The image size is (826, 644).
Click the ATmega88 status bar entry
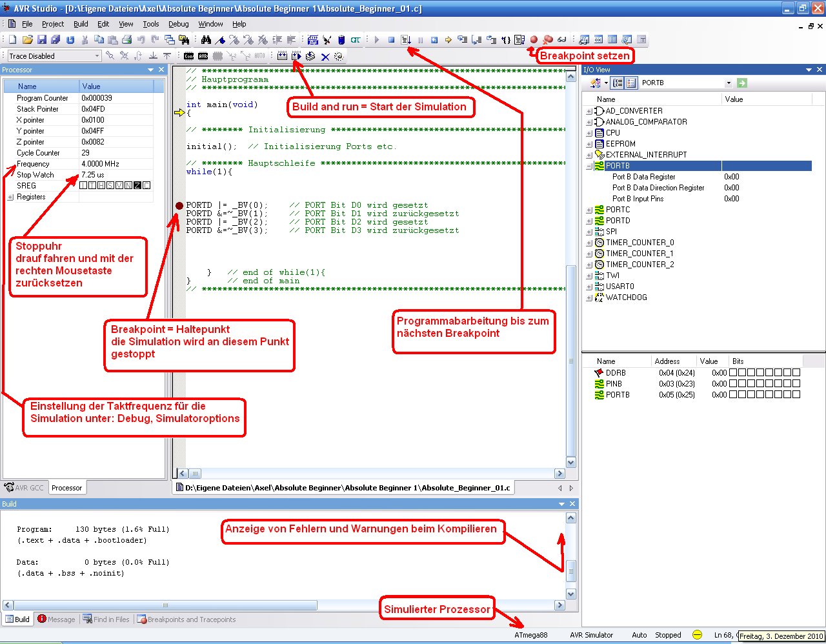pos(530,635)
